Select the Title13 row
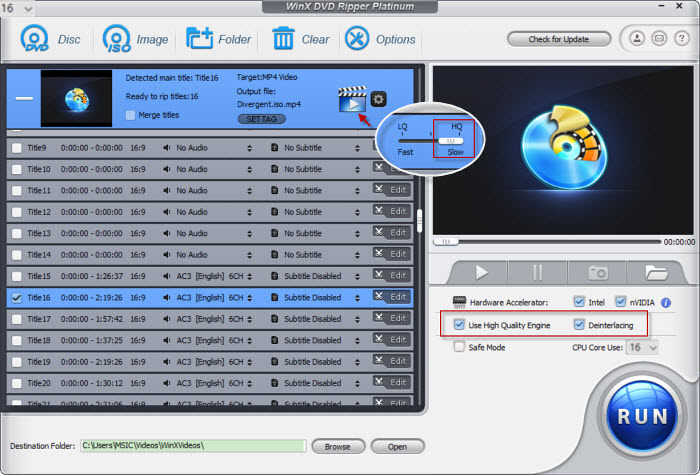Screen dimensions: 700x475 pos(210,233)
